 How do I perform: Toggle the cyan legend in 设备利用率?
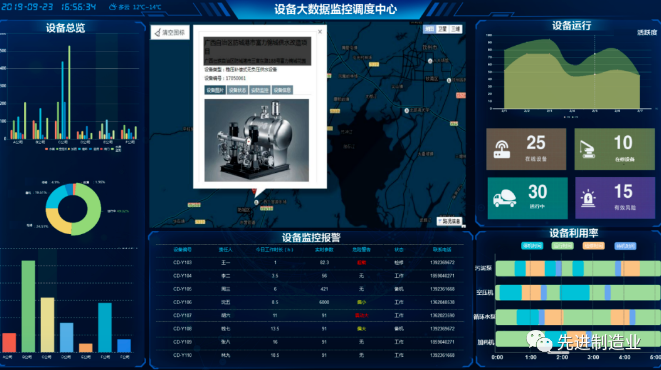tap(532, 246)
